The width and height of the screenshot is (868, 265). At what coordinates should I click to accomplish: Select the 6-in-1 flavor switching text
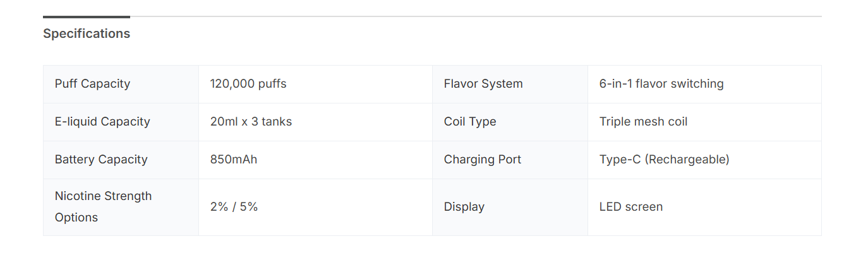click(x=661, y=84)
